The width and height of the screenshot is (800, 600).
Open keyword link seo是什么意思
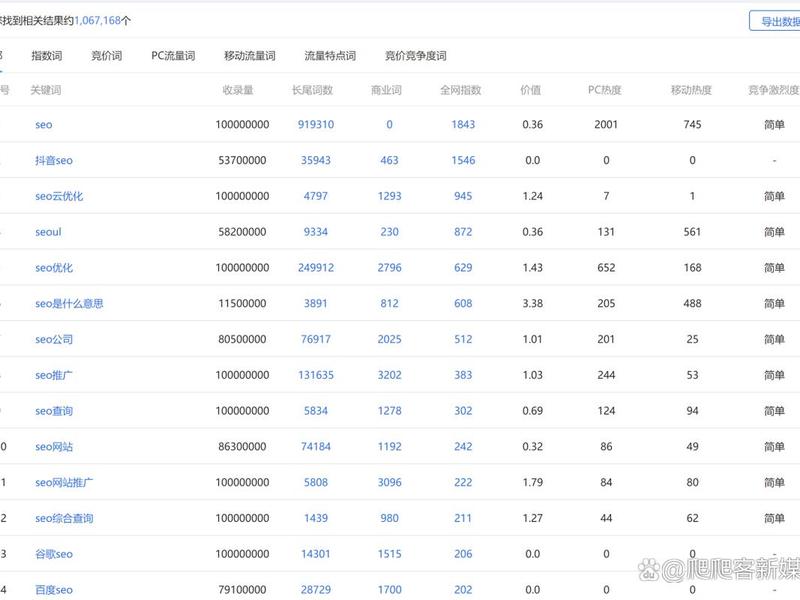click(x=69, y=304)
